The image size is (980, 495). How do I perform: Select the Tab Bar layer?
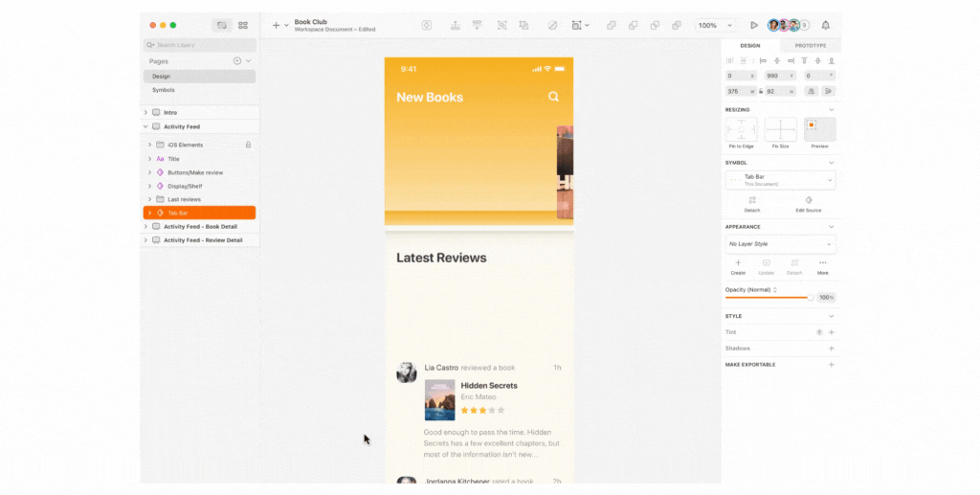coord(199,214)
